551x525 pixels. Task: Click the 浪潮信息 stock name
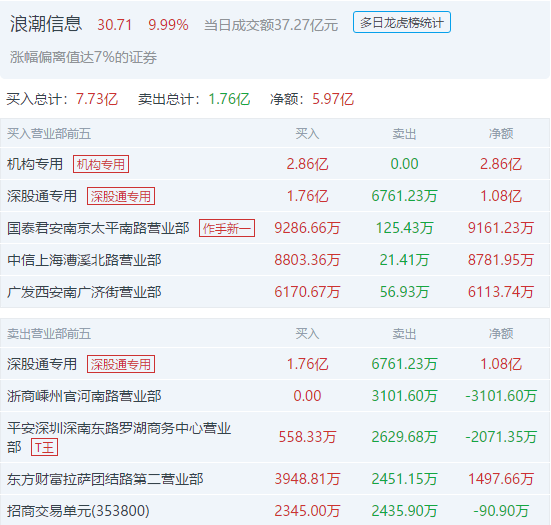click(46, 24)
